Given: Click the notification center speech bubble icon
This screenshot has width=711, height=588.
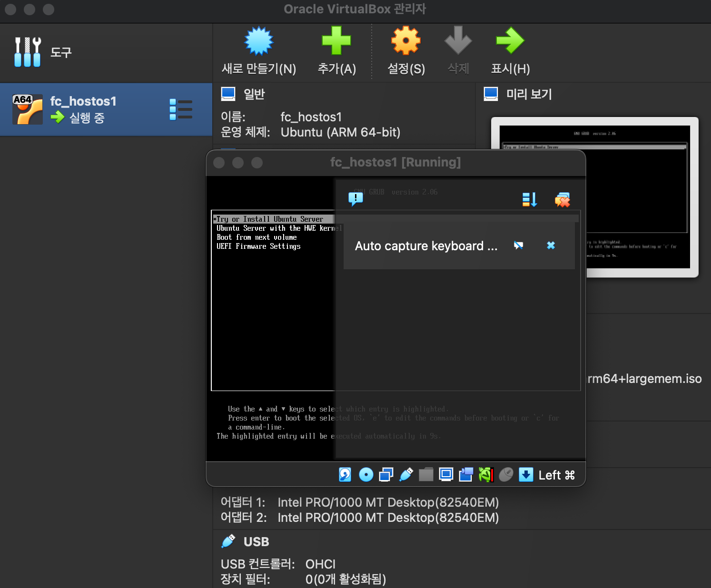Looking at the screenshot, I should [355, 198].
